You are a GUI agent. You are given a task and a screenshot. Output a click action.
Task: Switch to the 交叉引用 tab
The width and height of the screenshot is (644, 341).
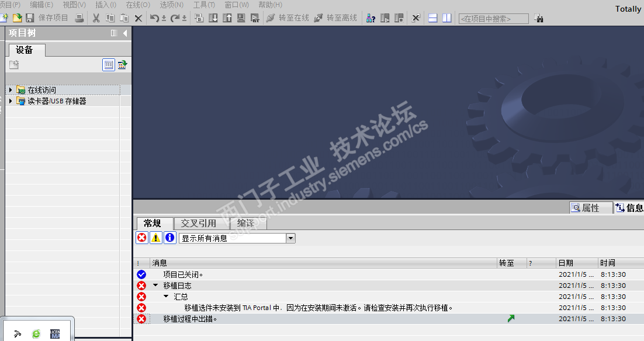click(201, 223)
